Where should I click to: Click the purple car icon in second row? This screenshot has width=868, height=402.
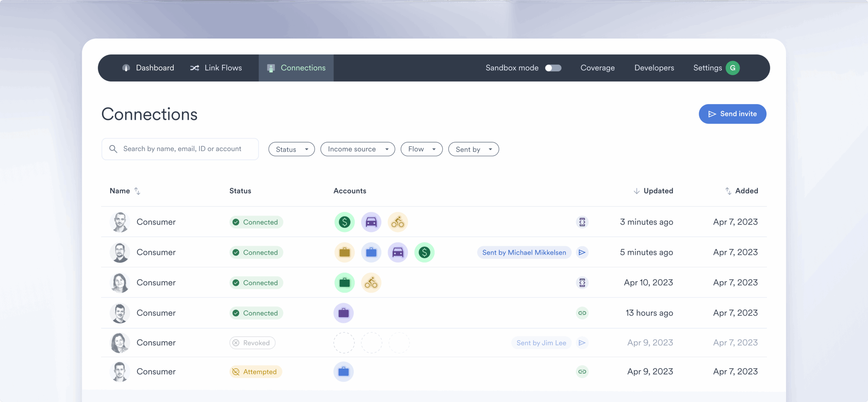click(398, 252)
